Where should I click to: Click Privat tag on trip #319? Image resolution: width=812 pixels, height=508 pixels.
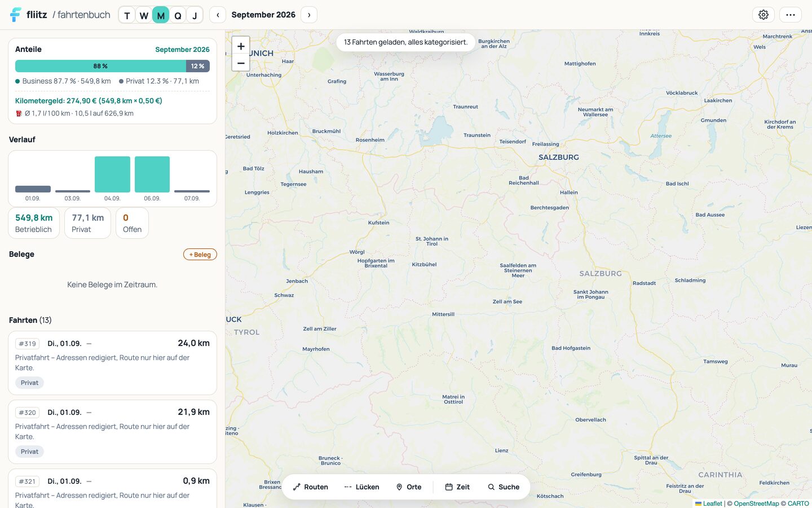click(x=29, y=383)
